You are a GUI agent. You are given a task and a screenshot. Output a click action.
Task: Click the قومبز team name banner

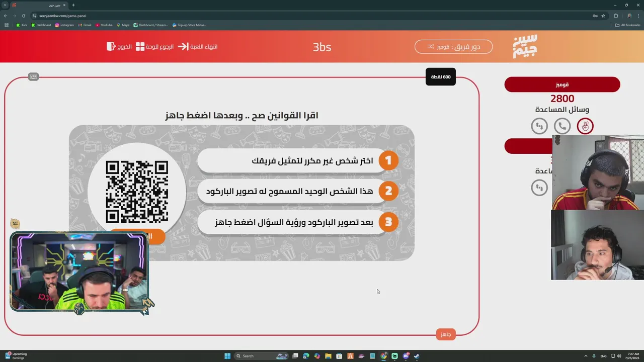click(562, 84)
